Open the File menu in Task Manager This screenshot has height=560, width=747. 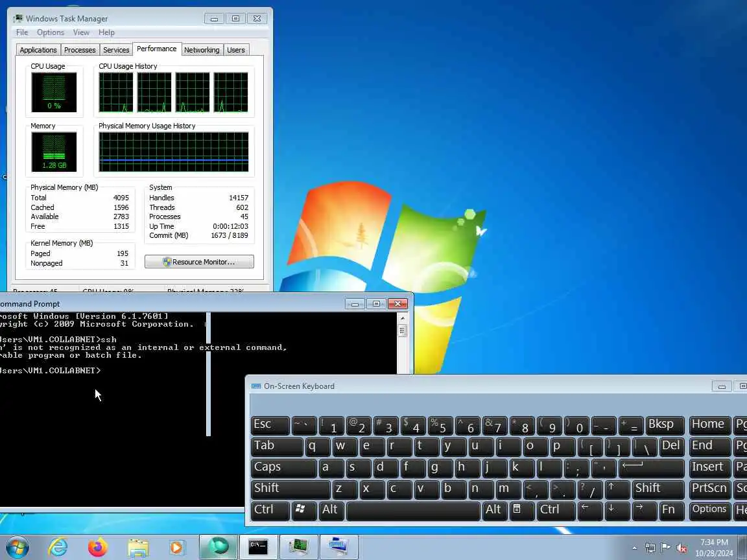click(22, 32)
